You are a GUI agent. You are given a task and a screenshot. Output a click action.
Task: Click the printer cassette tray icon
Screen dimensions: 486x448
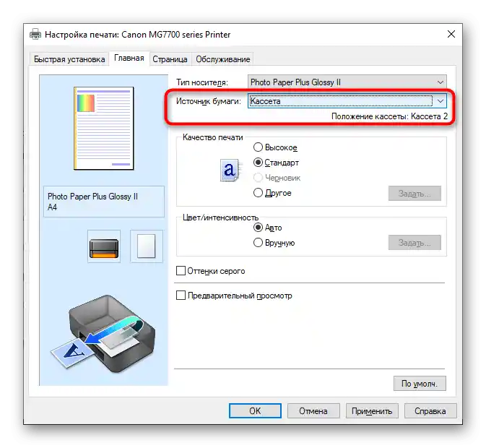pos(104,246)
